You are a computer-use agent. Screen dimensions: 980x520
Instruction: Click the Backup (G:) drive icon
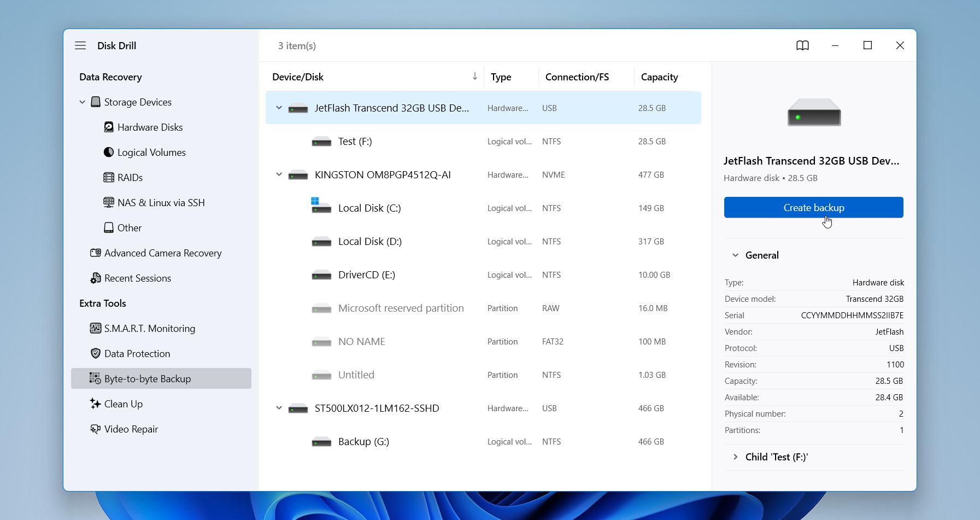[x=321, y=442]
